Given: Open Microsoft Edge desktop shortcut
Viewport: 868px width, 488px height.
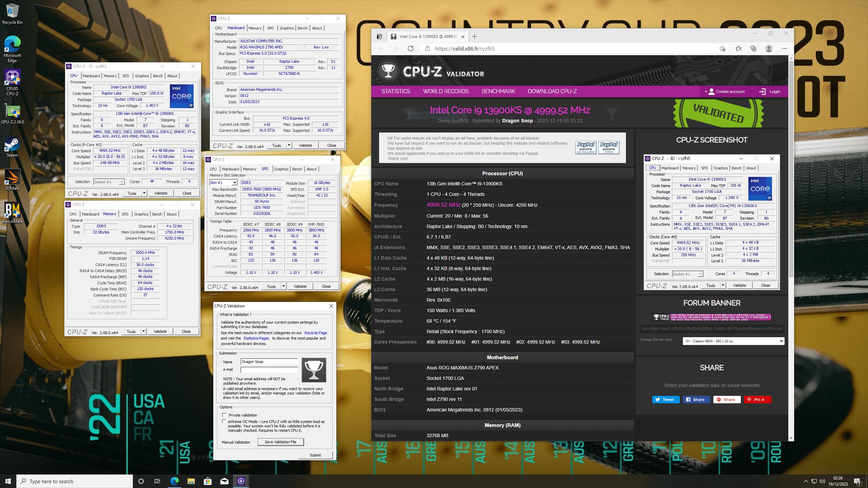Looking at the screenshot, I should [x=12, y=49].
